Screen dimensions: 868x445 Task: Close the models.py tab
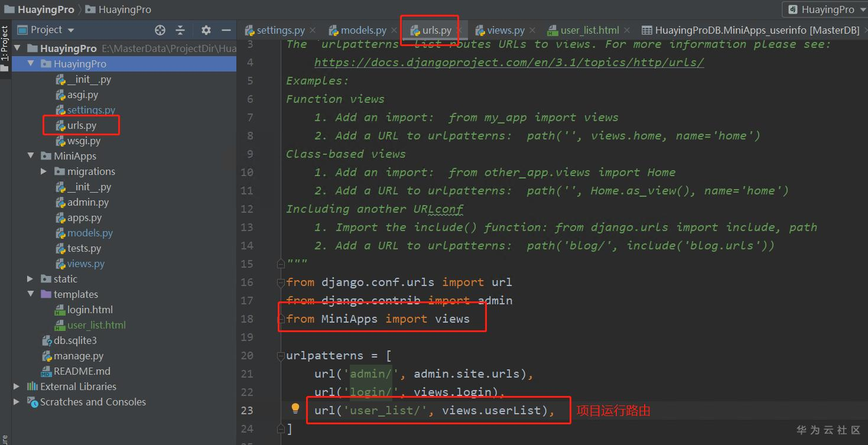coord(394,30)
